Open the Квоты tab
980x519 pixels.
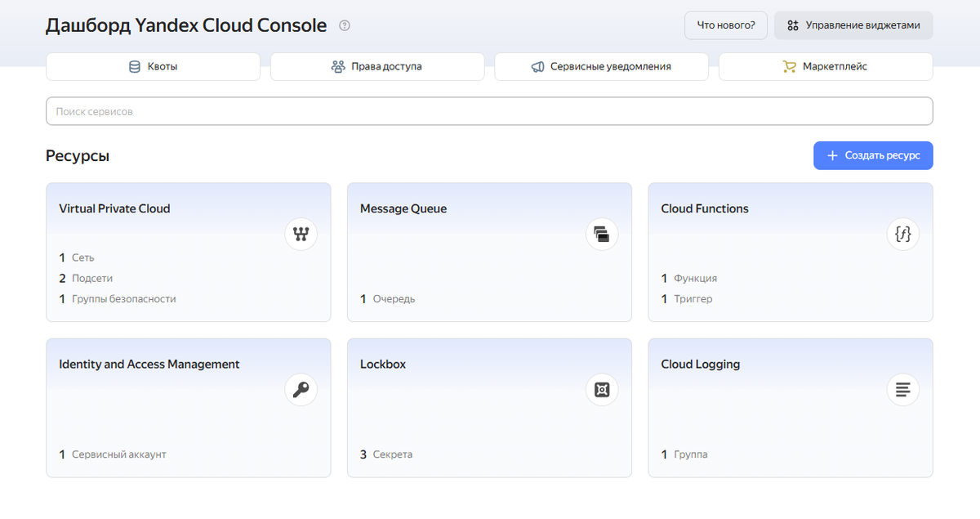click(154, 67)
